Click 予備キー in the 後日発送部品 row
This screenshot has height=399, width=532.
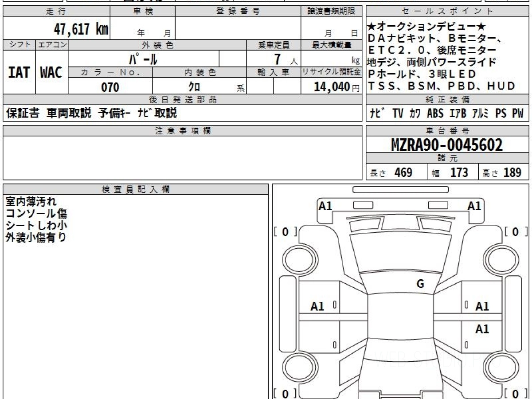(x=115, y=113)
